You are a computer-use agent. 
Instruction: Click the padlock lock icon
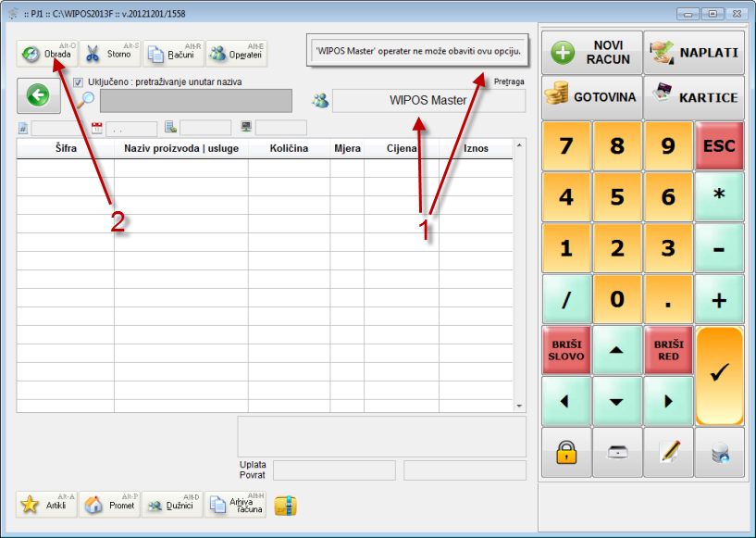point(566,452)
